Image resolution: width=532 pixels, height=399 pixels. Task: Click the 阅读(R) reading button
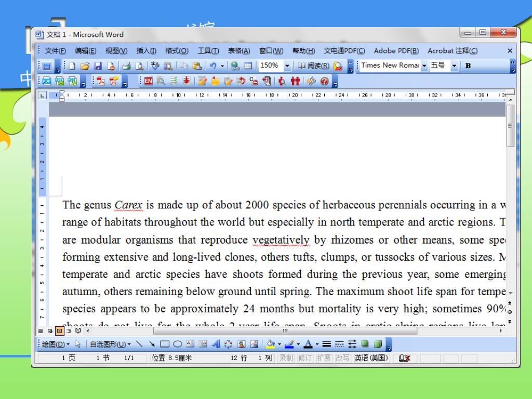(x=313, y=66)
